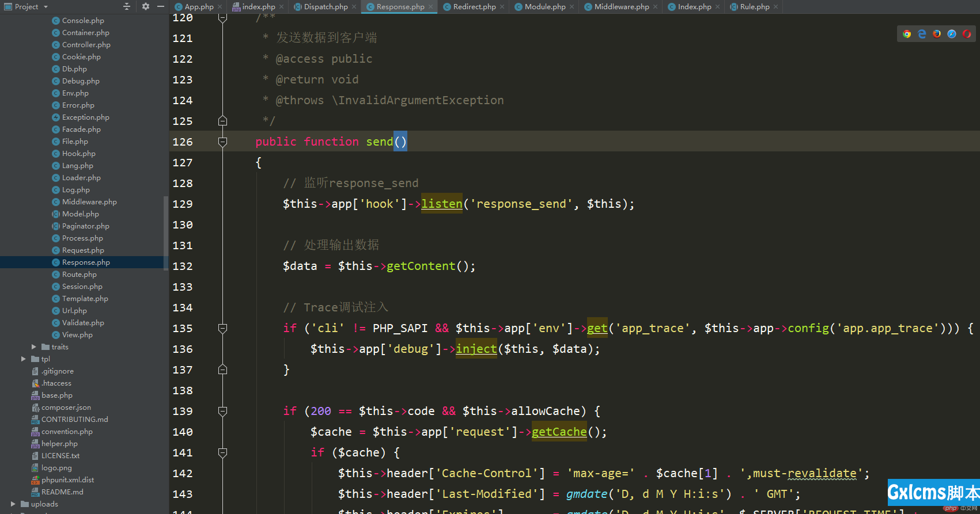
Task: Open Request.php file
Action: tap(83, 250)
